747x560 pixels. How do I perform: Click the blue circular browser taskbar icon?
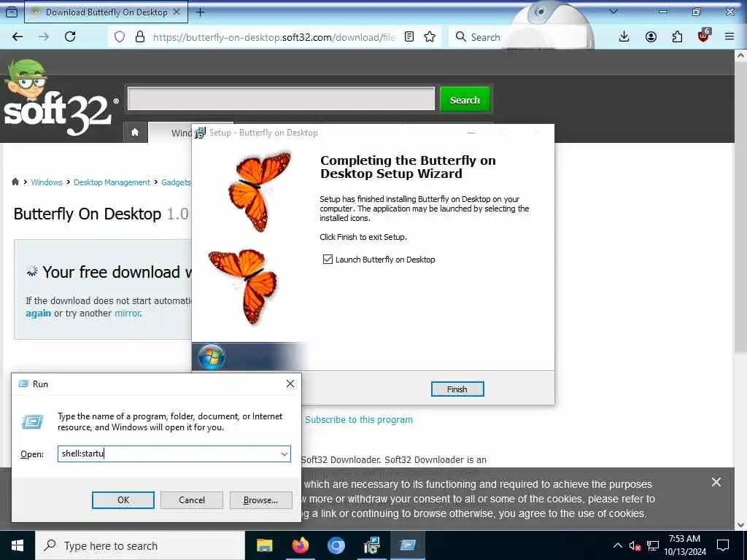[336, 545]
